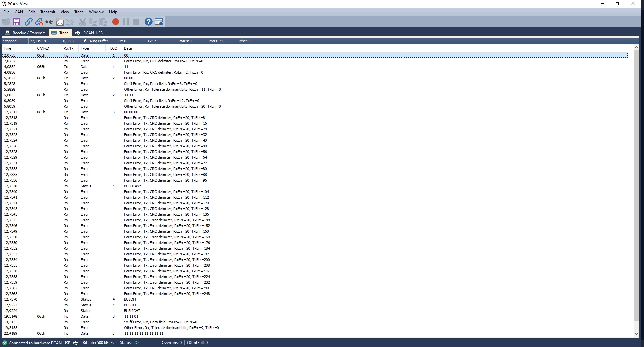Click the Rx: 0 counter
644x347 pixels.
[x=131, y=41]
